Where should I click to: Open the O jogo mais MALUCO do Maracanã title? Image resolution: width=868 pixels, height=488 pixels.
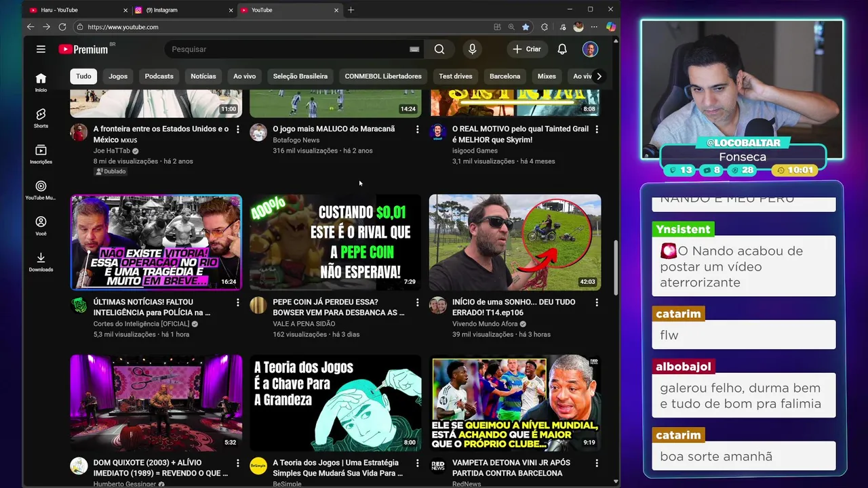point(334,129)
